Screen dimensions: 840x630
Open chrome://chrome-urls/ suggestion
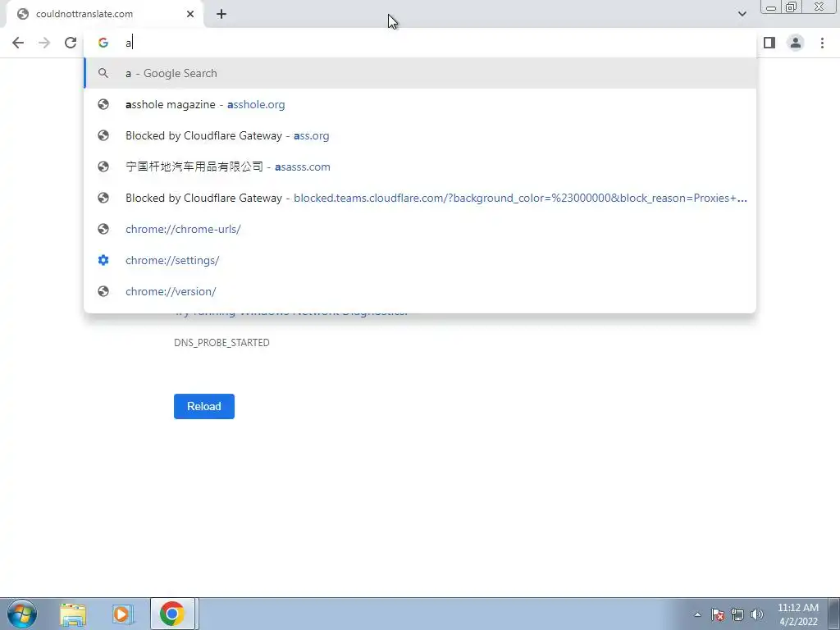[x=420, y=229]
